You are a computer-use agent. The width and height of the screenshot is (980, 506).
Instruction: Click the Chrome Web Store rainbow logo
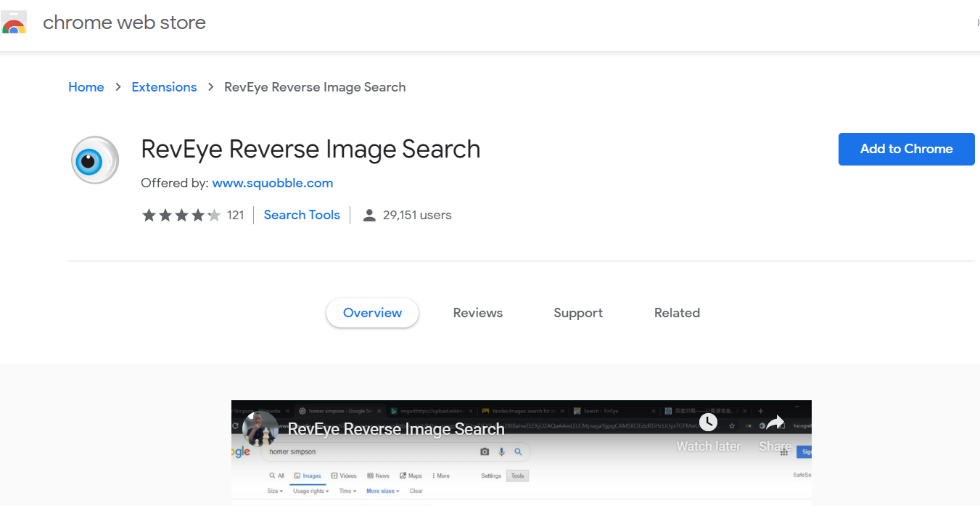[x=14, y=23]
